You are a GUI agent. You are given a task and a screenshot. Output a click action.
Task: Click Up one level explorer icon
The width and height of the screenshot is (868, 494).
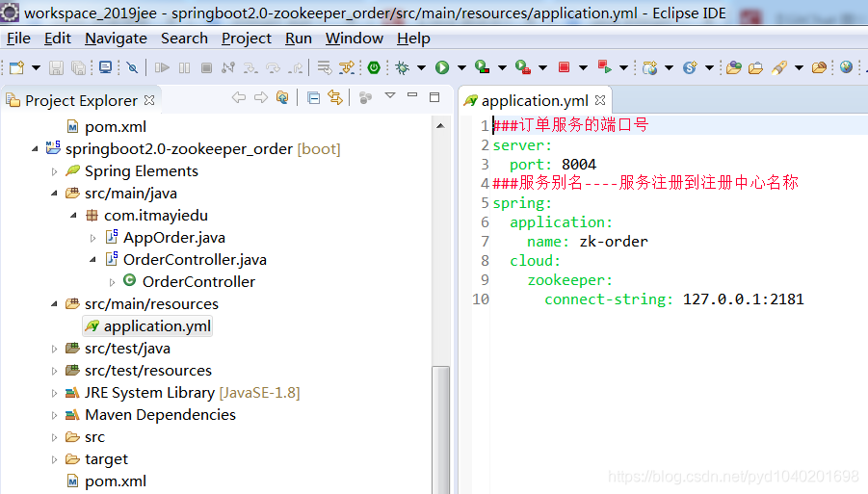click(x=283, y=98)
